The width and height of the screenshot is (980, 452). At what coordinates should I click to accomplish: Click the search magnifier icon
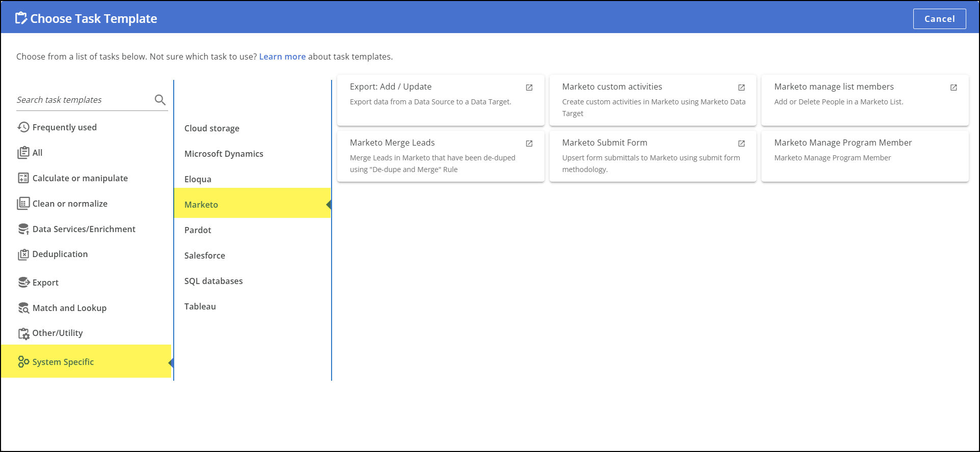click(x=160, y=100)
